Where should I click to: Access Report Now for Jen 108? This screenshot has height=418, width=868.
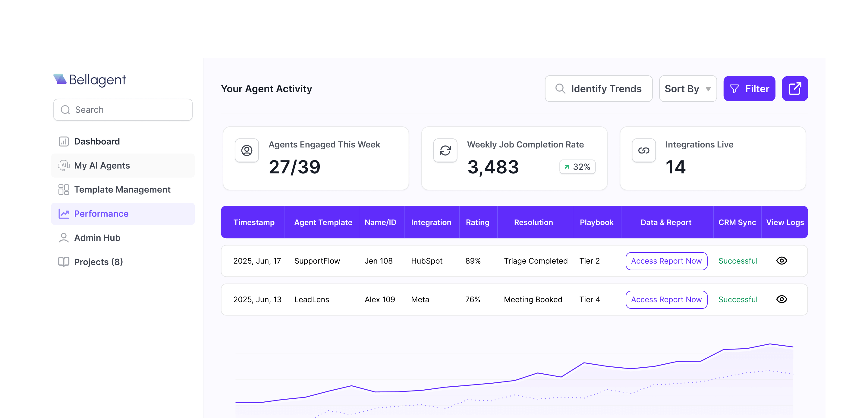666,261
